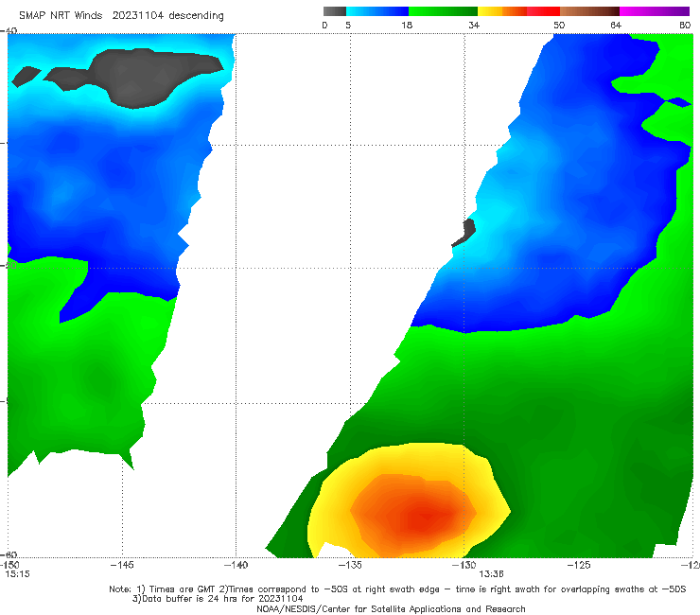Viewport: 700px width, 615px height.
Task: Click the longitude label "-145"
Action: [122, 565]
